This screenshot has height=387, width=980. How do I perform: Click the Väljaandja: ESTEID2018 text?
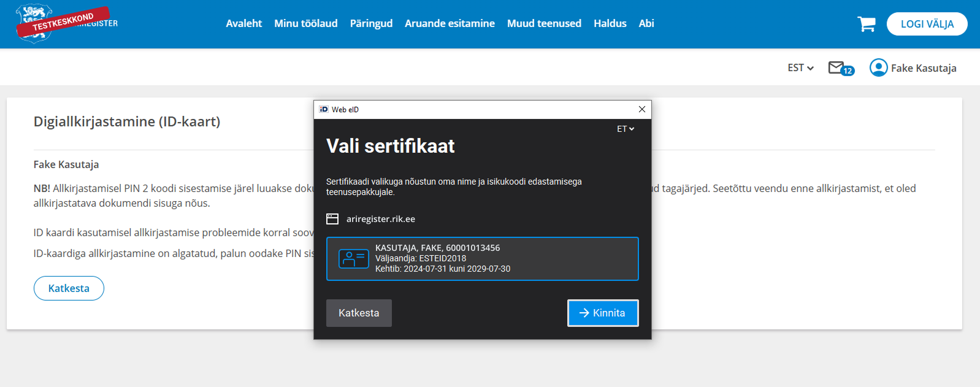click(421, 258)
